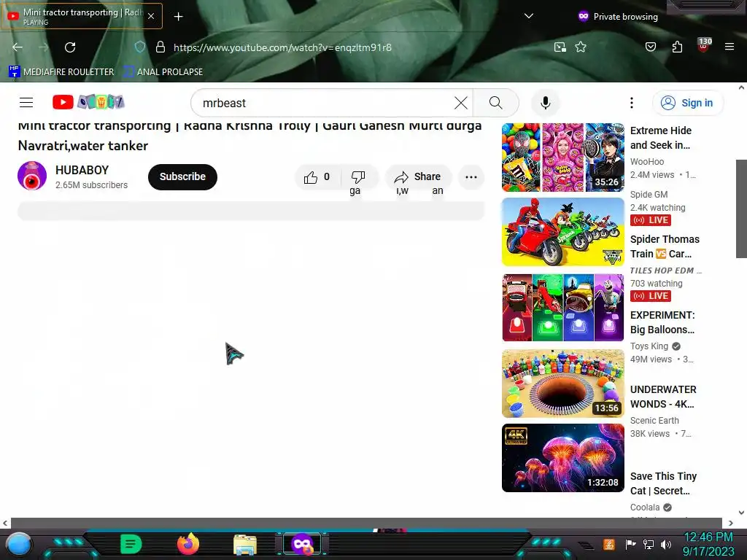The image size is (747, 560).
Task: Open the network tray icon
Action: pos(649,544)
